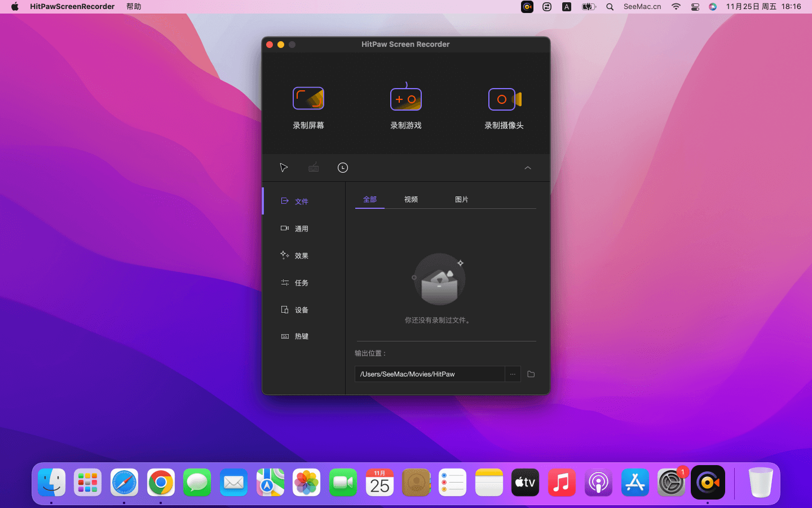The width and height of the screenshot is (812, 508).
Task: Launch Safari from the dock
Action: (124, 483)
